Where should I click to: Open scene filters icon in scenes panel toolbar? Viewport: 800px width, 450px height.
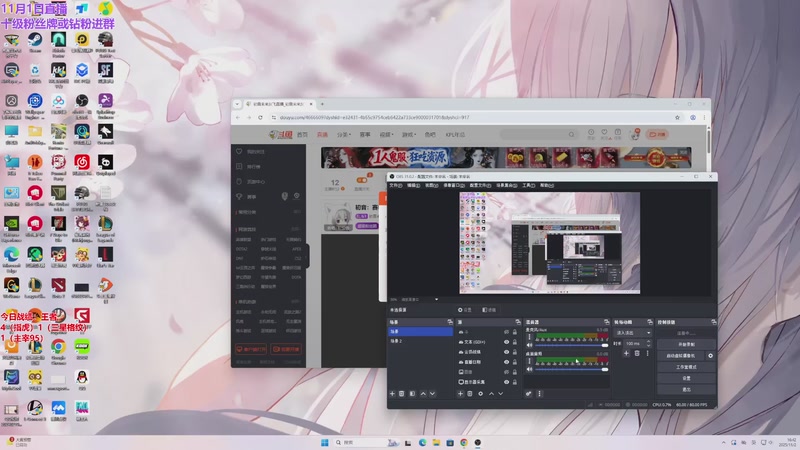click(x=412, y=394)
